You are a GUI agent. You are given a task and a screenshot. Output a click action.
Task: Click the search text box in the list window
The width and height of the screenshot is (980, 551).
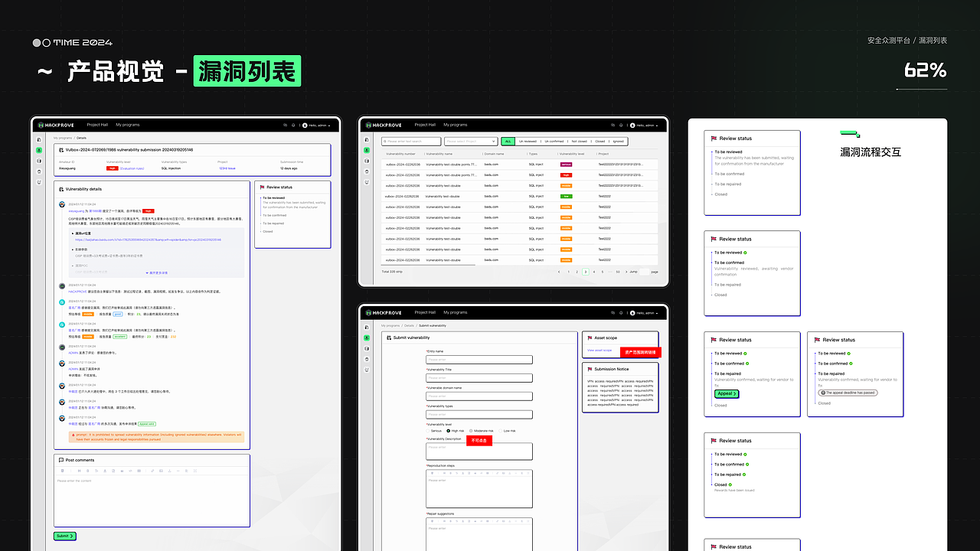pyautogui.click(x=411, y=142)
